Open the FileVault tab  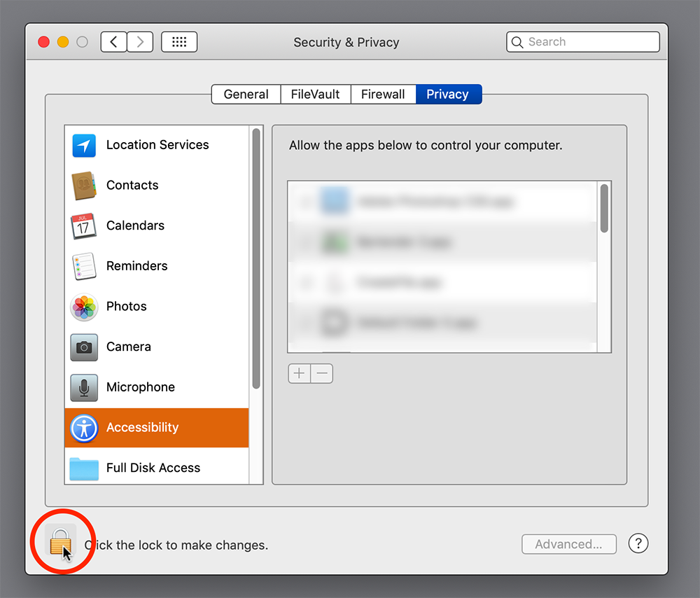point(315,95)
